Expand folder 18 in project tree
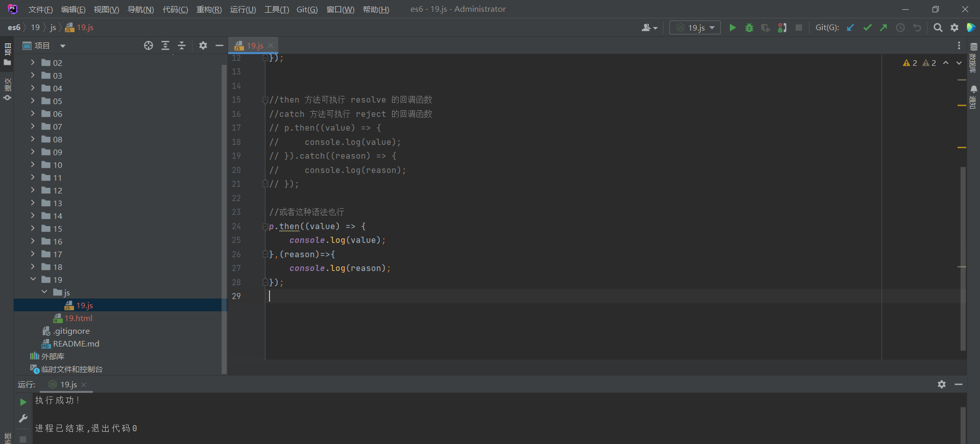The height and width of the screenshot is (444, 980). (x=33, y=266)
